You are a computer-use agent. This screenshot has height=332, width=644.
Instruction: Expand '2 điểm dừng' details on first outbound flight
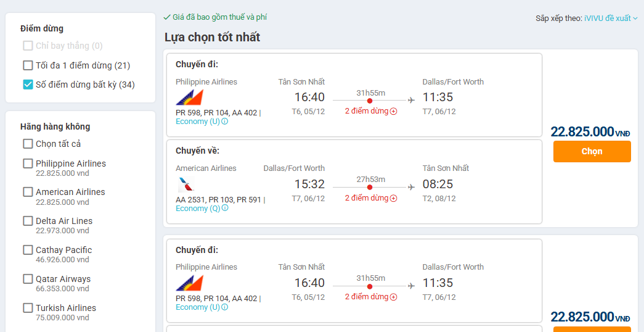coord(367,112)
